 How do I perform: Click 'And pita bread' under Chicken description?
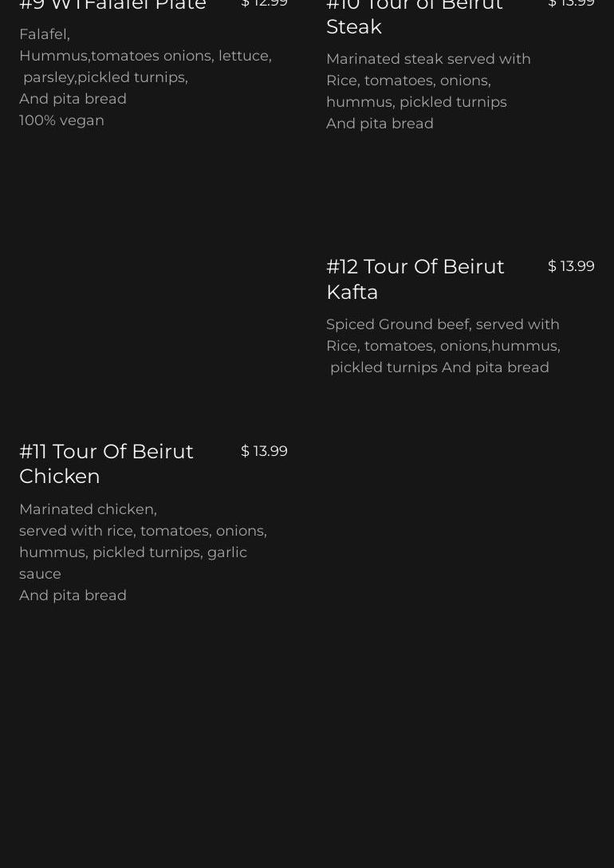73,595
